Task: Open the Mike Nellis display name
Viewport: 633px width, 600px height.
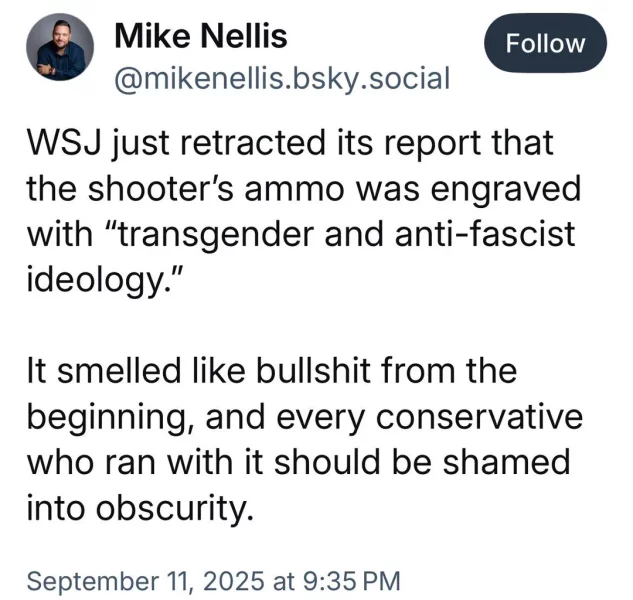Action: (x=201, y=37)
